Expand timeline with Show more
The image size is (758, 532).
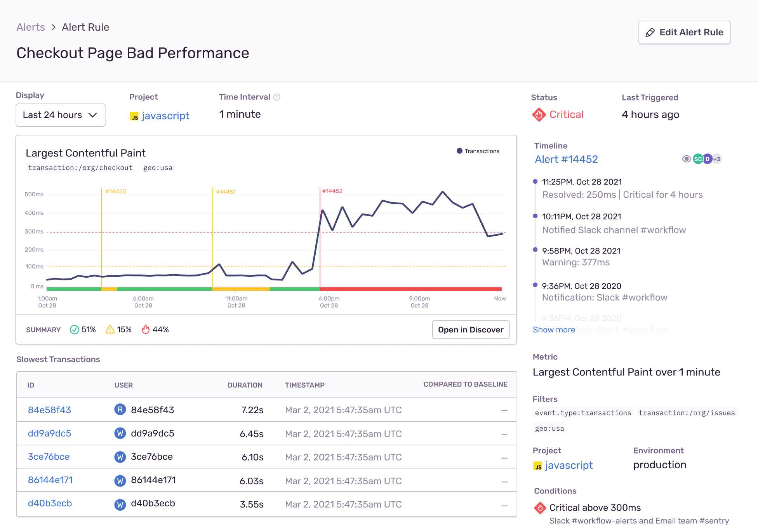tap(554, 330)
